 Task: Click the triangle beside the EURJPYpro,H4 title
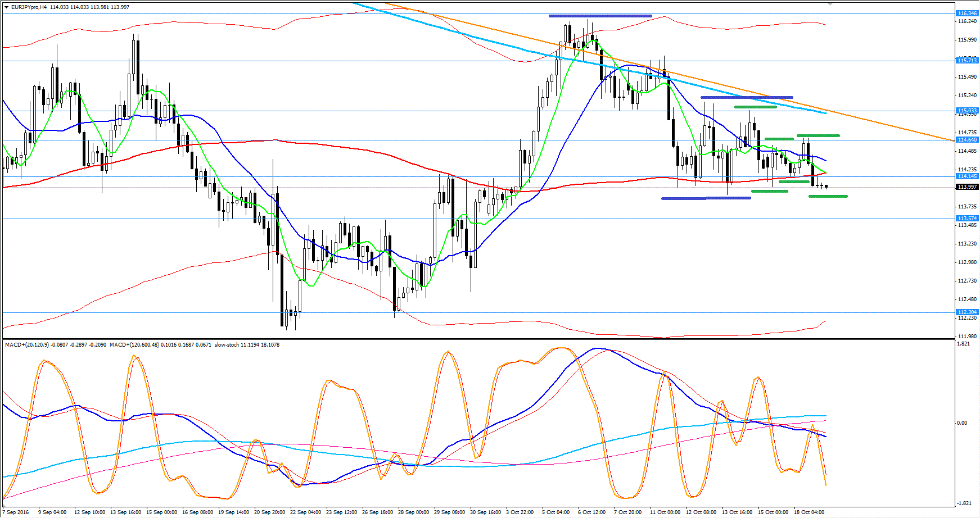[x=6, y=7]
